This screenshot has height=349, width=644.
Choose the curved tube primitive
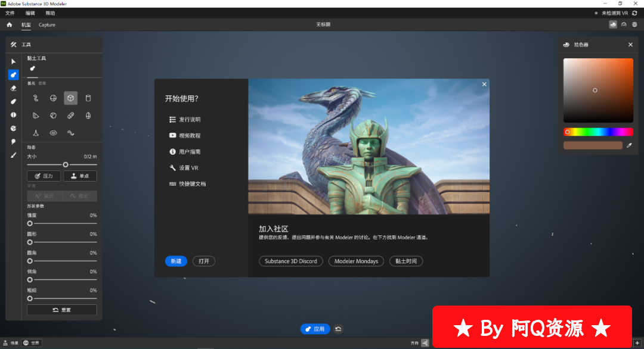[36, 98]
